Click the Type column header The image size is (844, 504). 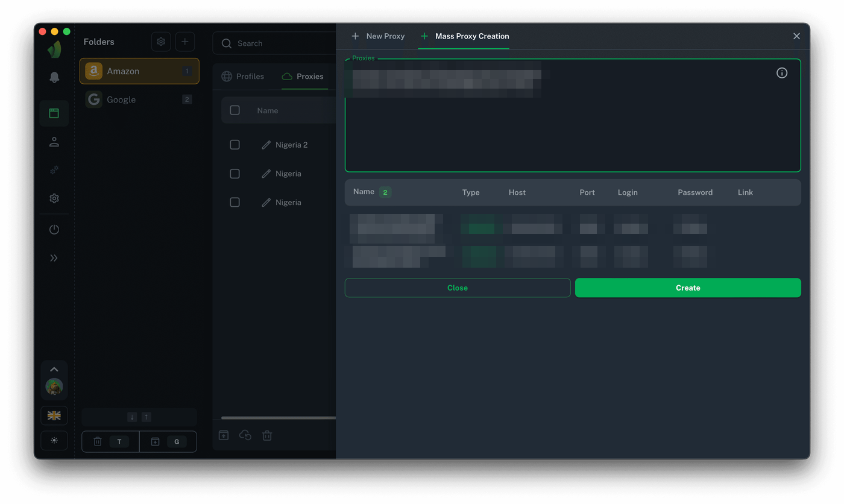[471, 192]
